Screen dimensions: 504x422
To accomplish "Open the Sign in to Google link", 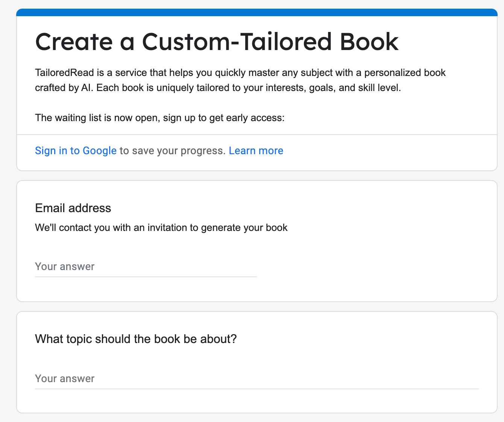I will 76,151.
